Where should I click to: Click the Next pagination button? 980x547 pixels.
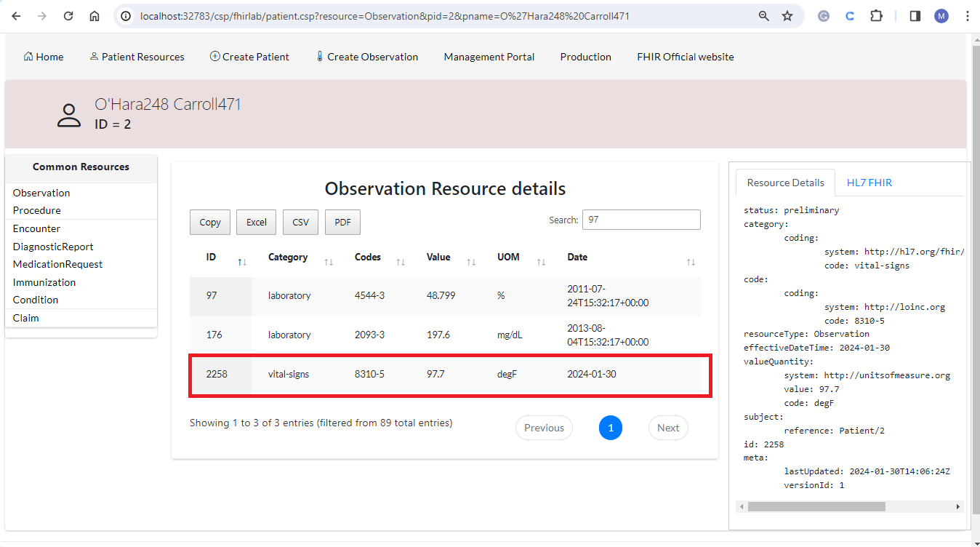point(667,428)
